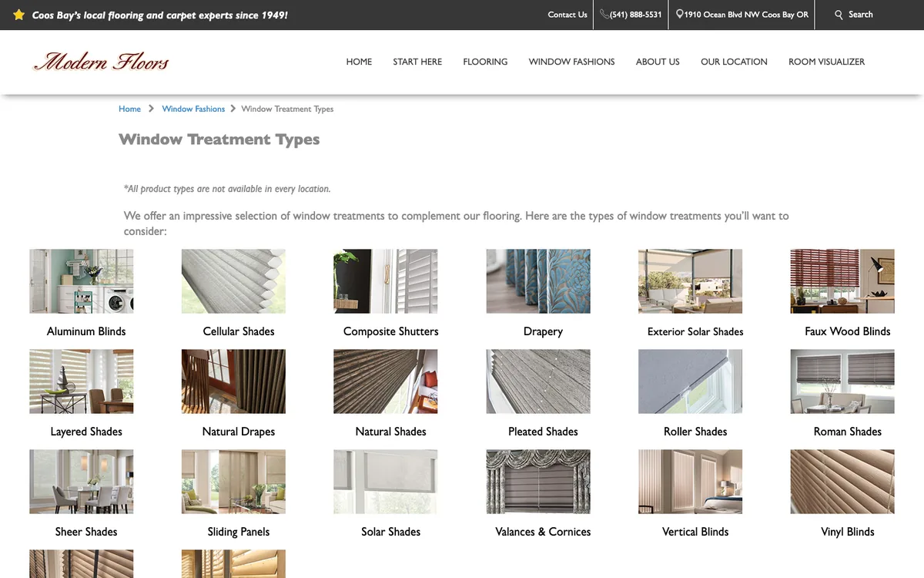Image resolution: width=924 pixels, height=578 pixels.
Task: Click the Window Fashions breadcrumb link
Action: [x=193, y=109]
